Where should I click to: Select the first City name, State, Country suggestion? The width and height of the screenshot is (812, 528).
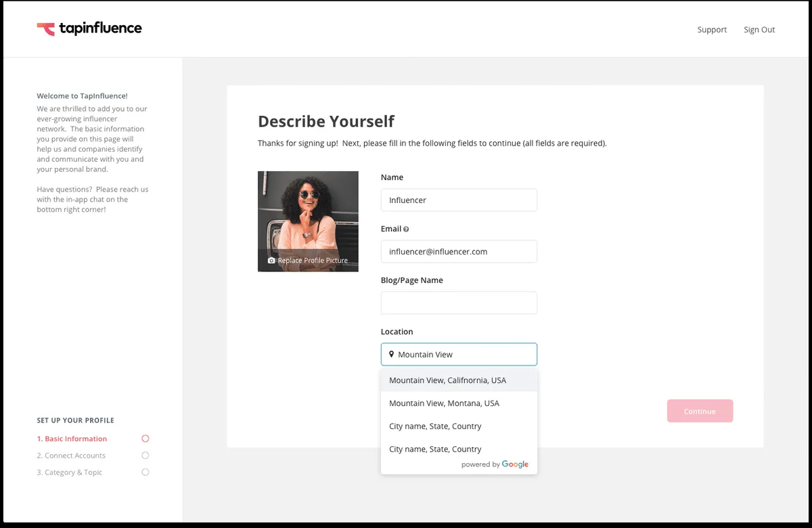(459, 426)
